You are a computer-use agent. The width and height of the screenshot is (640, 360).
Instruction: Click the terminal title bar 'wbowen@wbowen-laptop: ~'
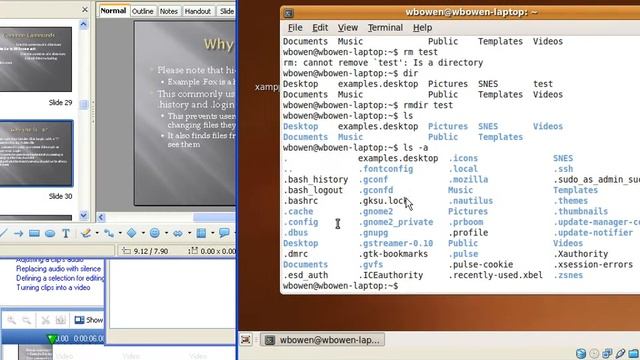coord(471,12)
